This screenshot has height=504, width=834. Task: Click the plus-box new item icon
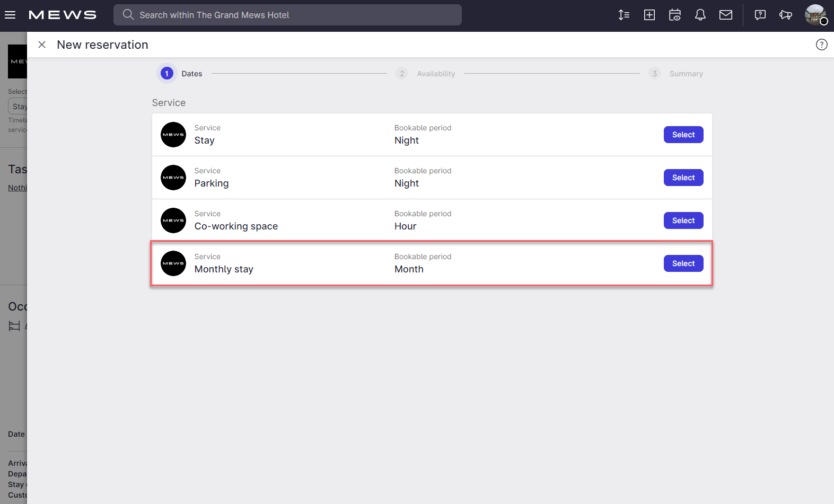coord(649,15)
